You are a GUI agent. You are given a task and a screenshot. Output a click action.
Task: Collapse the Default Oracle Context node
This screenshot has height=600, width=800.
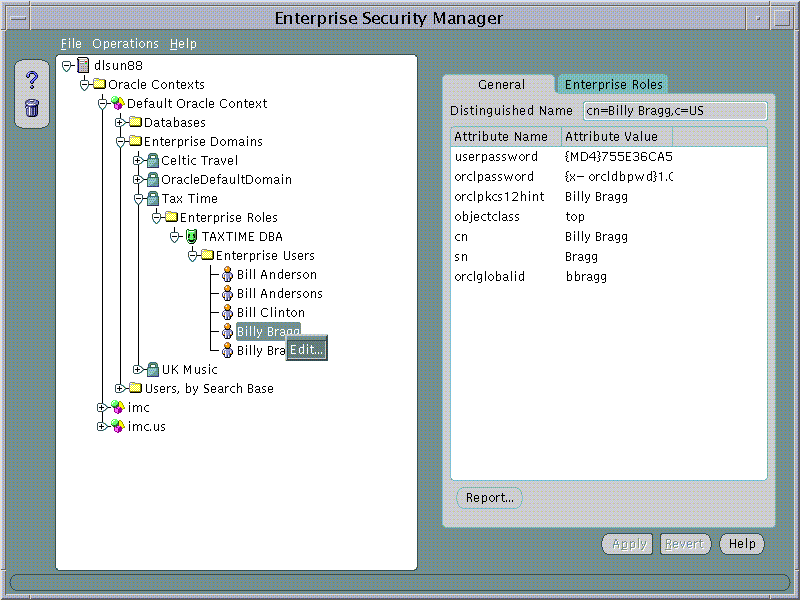click(103, 104)
